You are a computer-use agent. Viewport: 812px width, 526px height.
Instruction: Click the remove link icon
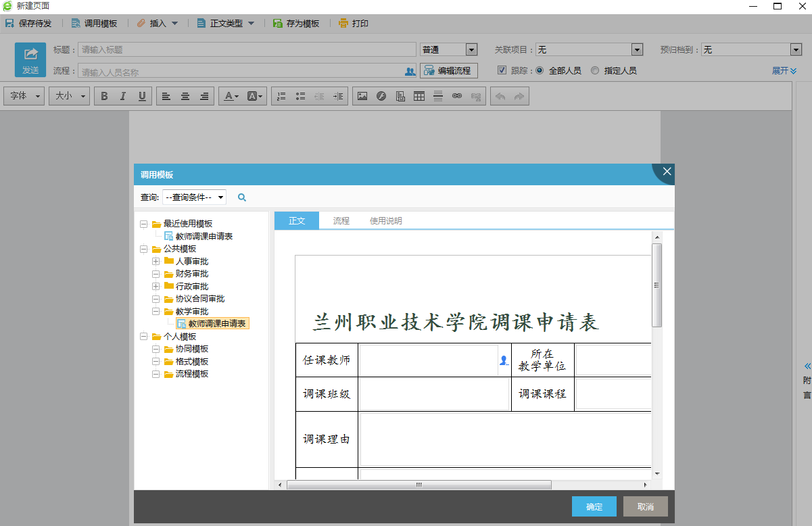(x=476, y=97)
